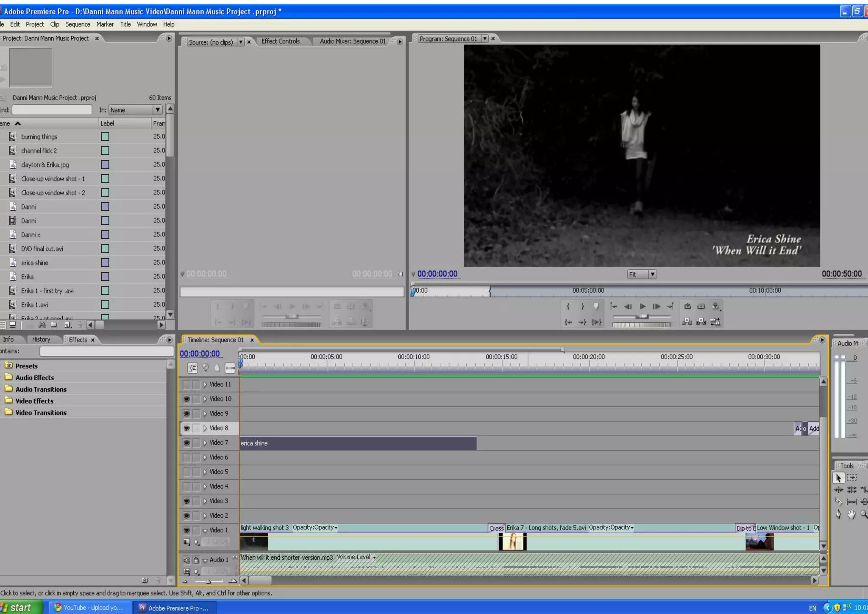868x614 pixels.
Task: Hide Video 7 track with eye icon
Action: click(x=186, y=443)
